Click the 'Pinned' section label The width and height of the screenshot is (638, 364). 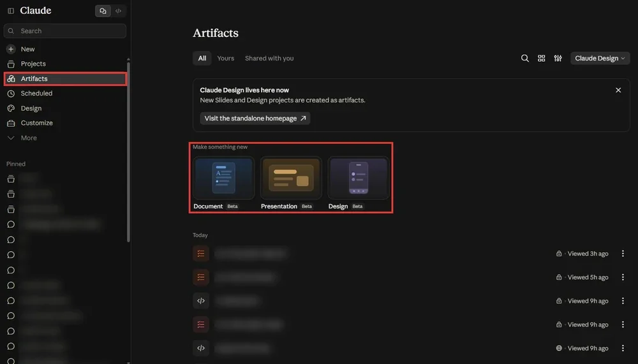(x=16, y=164)
